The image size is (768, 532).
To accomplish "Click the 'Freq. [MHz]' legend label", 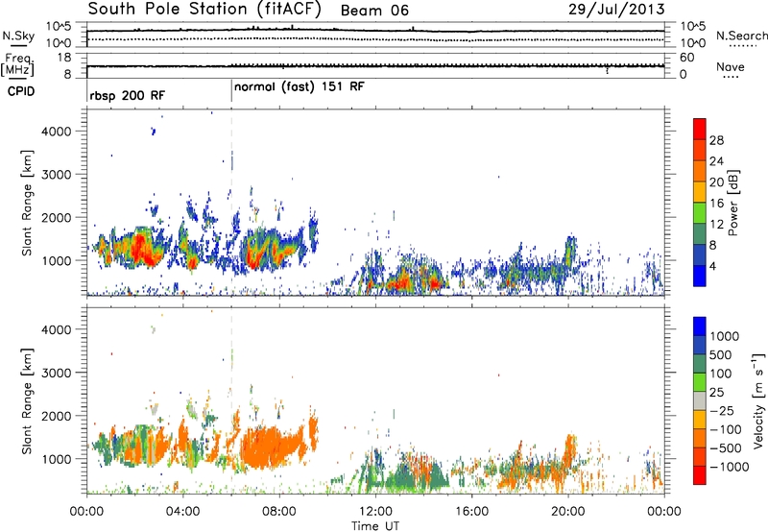I will click(x=17, y=65).
